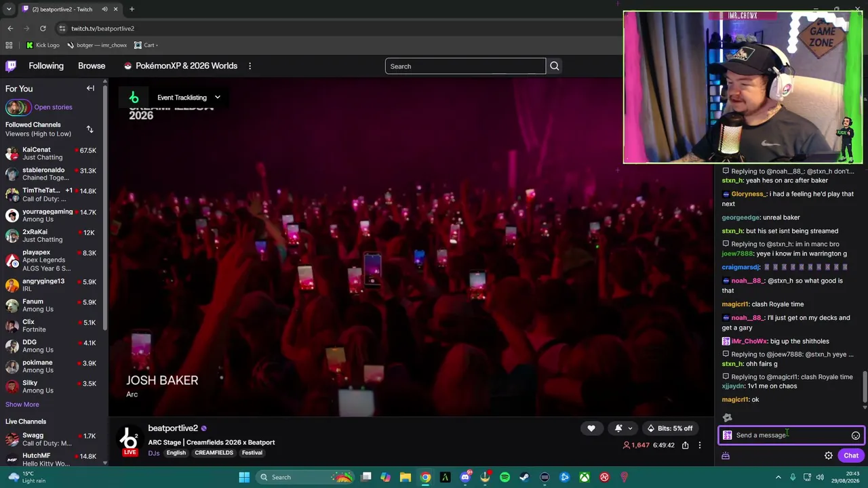Open chat settings gear

(829, 455)
